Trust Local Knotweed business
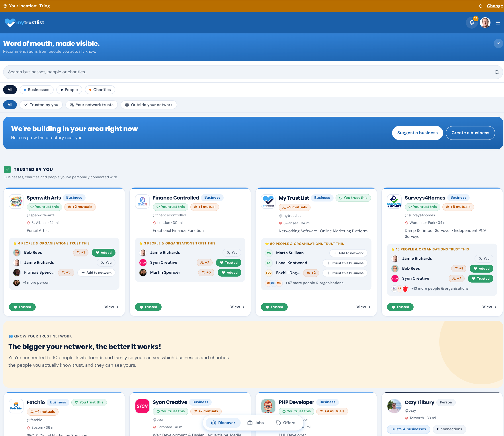 click(x=345, y=263)
